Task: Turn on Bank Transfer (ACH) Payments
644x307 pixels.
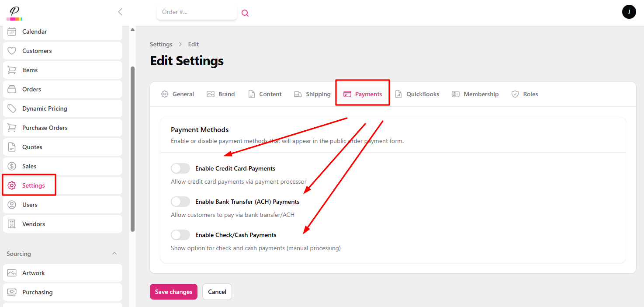Action: 180,201
